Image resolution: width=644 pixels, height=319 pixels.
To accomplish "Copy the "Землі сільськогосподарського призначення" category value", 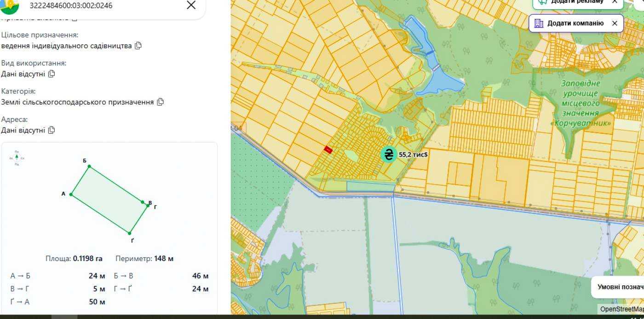I will pyautogui.click(x=160, y=102).
